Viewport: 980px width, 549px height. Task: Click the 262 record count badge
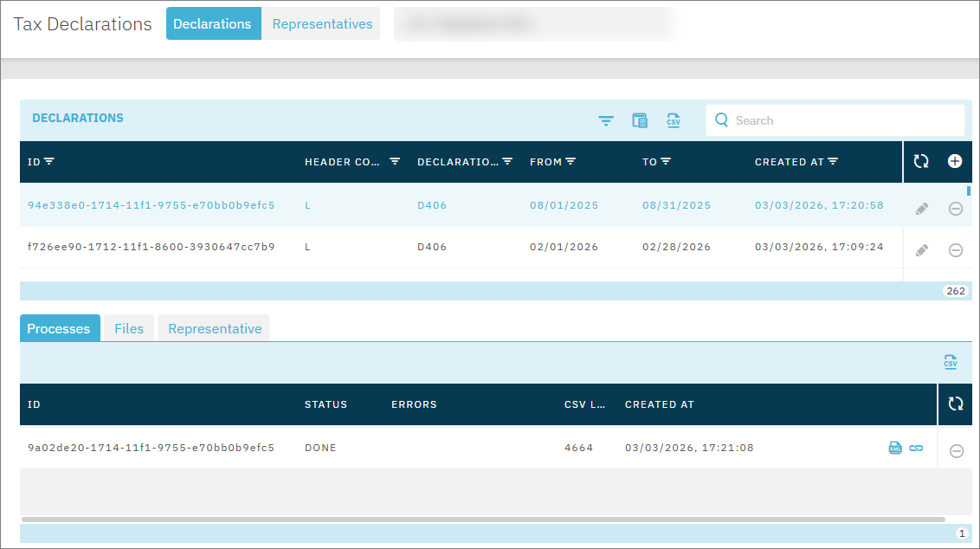click(x=956, y=291)
